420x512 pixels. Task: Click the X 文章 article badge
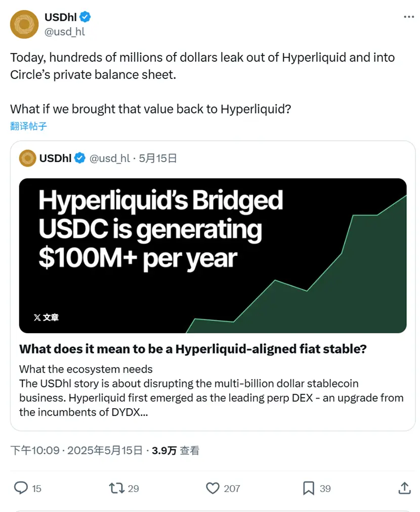click(x=46, y=318)
